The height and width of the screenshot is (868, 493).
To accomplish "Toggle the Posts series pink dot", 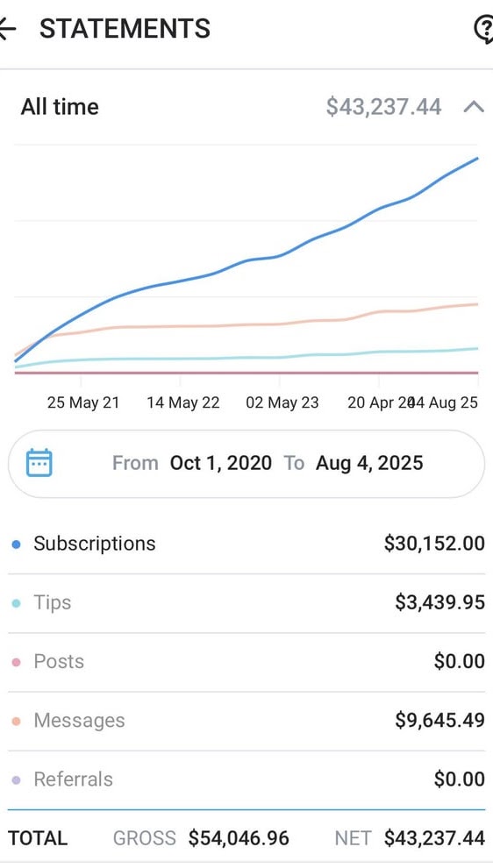I will pyautogui.click(x=16, y=662).
